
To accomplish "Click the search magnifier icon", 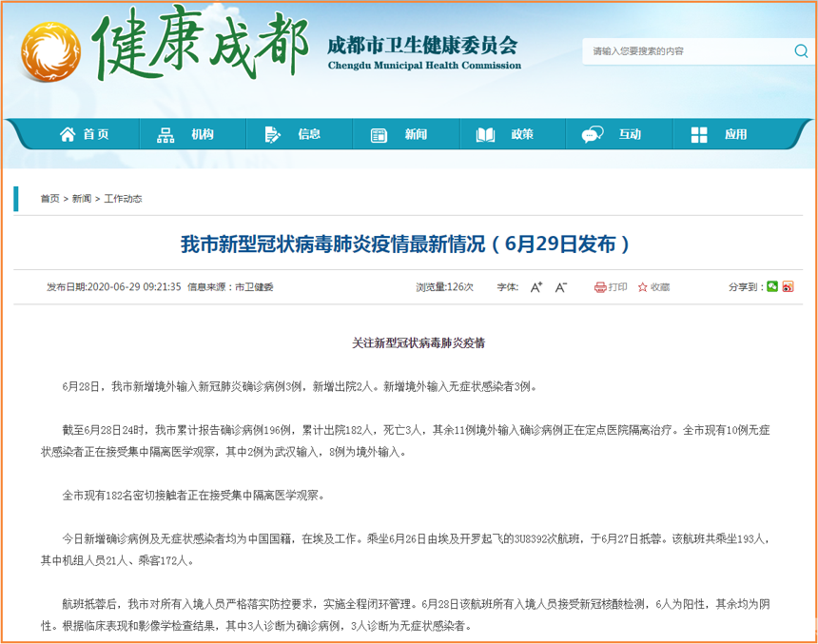I will point(801,51).
